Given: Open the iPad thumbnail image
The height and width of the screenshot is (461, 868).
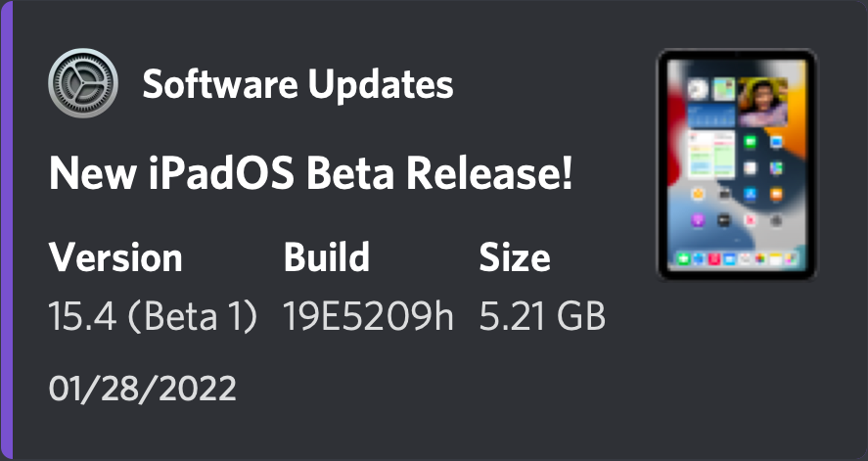Looking at the screenshot, I should pyautogui.click(x=737, y=164).
